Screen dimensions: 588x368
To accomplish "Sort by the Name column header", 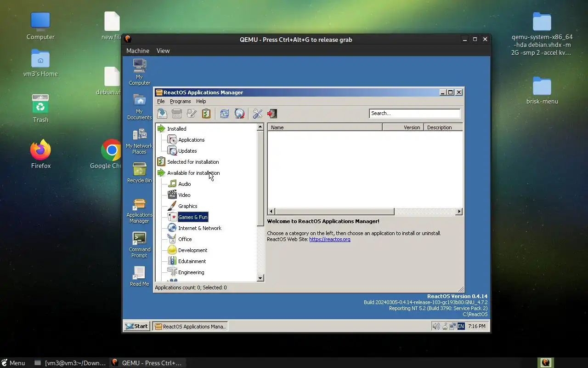I will coord(325,127).
